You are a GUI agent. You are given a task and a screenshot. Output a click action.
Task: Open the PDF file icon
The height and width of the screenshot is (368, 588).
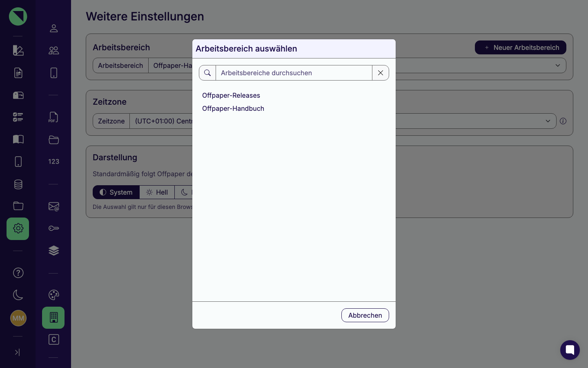tap(53, 117)
